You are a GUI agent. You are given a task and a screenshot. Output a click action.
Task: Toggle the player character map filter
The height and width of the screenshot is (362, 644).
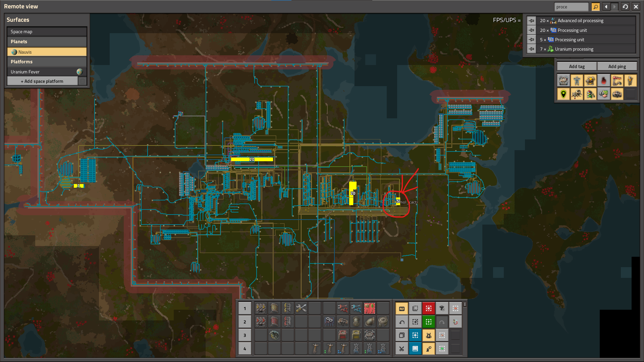pos(631,80)
